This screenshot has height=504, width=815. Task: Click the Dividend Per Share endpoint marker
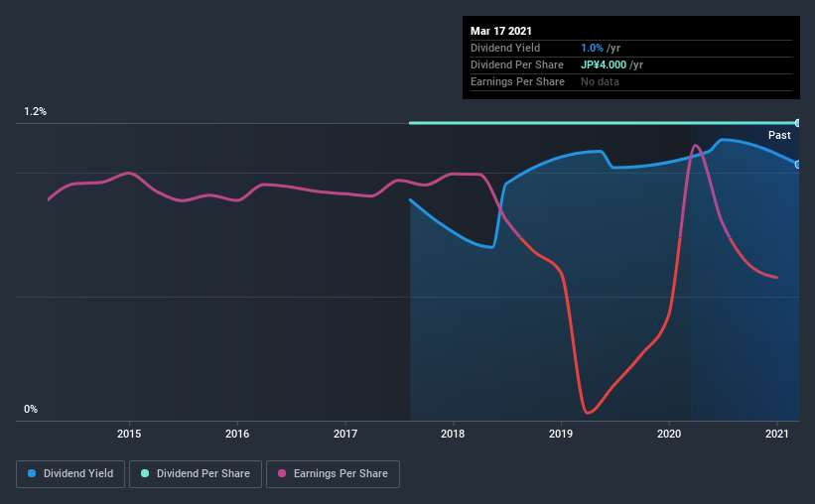coord(798,123)
